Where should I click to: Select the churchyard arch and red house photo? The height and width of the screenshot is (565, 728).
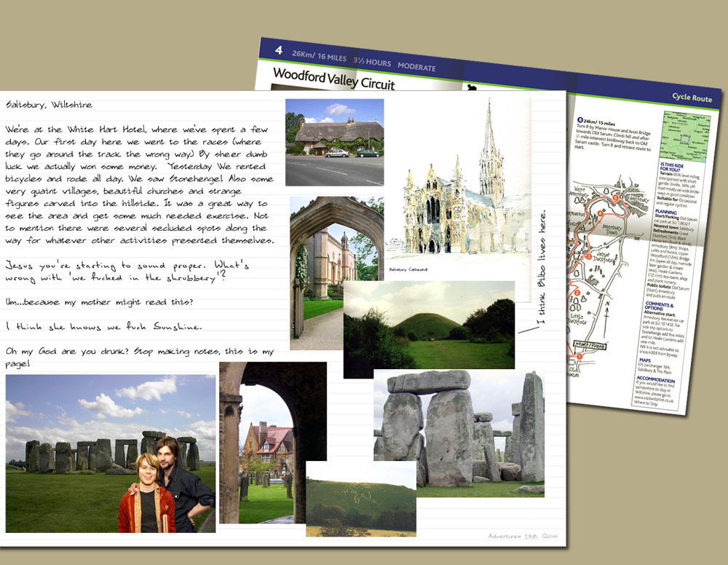click(273, 443)
